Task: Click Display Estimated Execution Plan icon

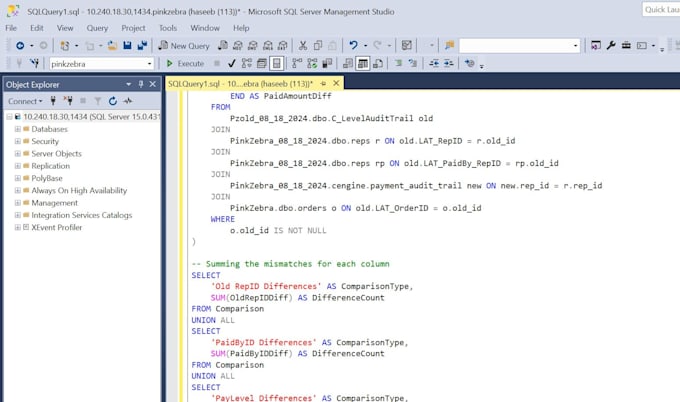Action: pos(247,63)
